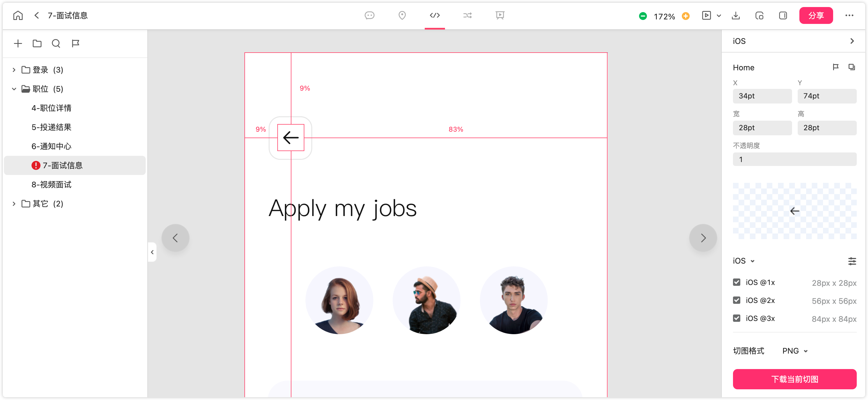Image resolution: width=868 pixels, height=400 pixels.
Task: Select the red-haired woman avatar
Action: (x=339, y=301)
